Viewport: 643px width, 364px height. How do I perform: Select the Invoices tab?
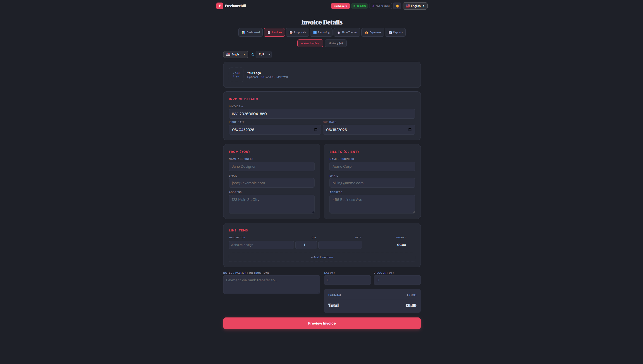tap(274, 32)
